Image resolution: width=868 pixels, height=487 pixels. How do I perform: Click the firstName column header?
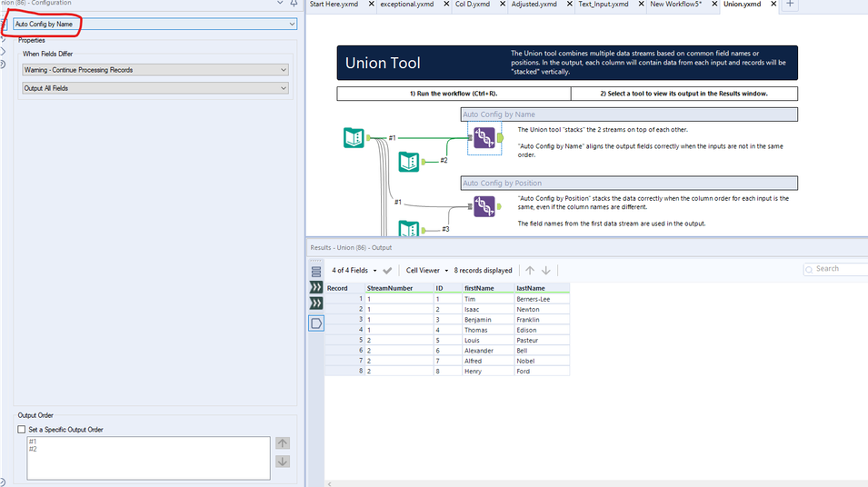pyautogui.click(x=488, y=288)
